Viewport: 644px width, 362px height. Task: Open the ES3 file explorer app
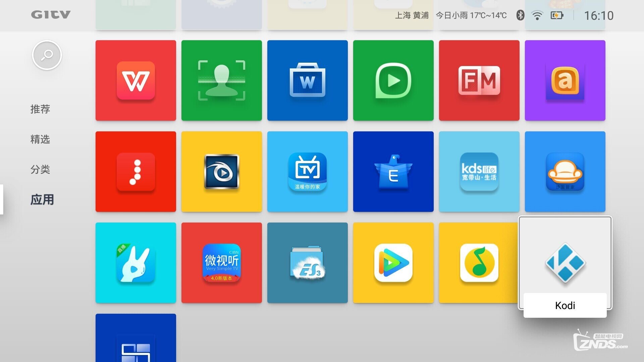tap(307, 263)
